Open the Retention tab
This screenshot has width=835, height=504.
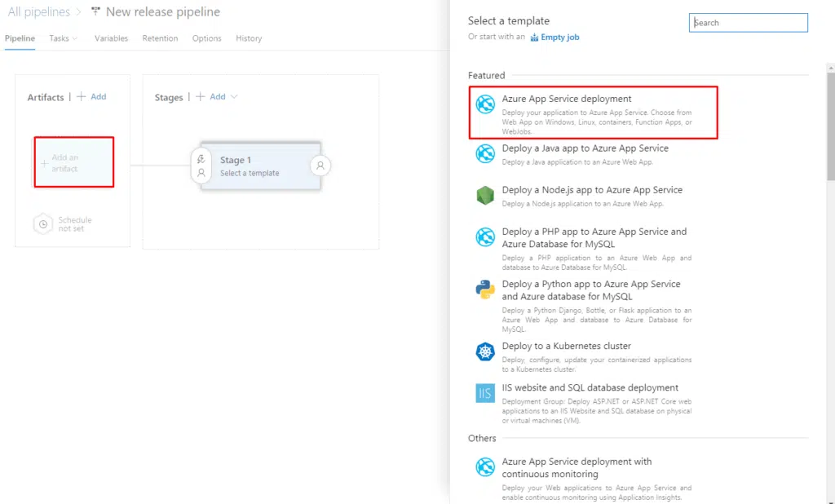click(x=160, y=38)
